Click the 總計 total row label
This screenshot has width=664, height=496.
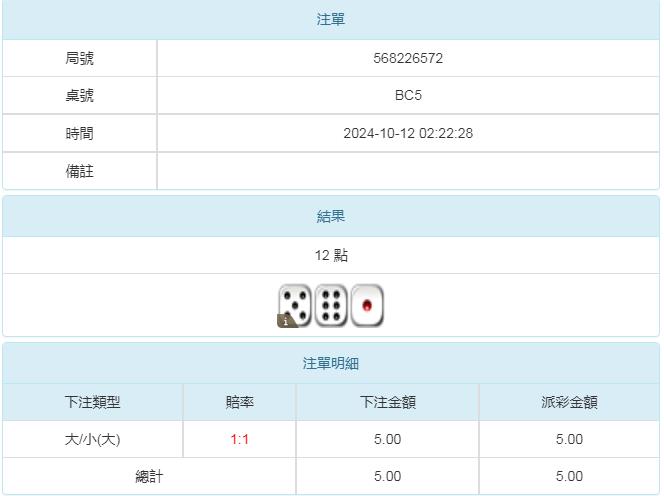click(149, 477)
